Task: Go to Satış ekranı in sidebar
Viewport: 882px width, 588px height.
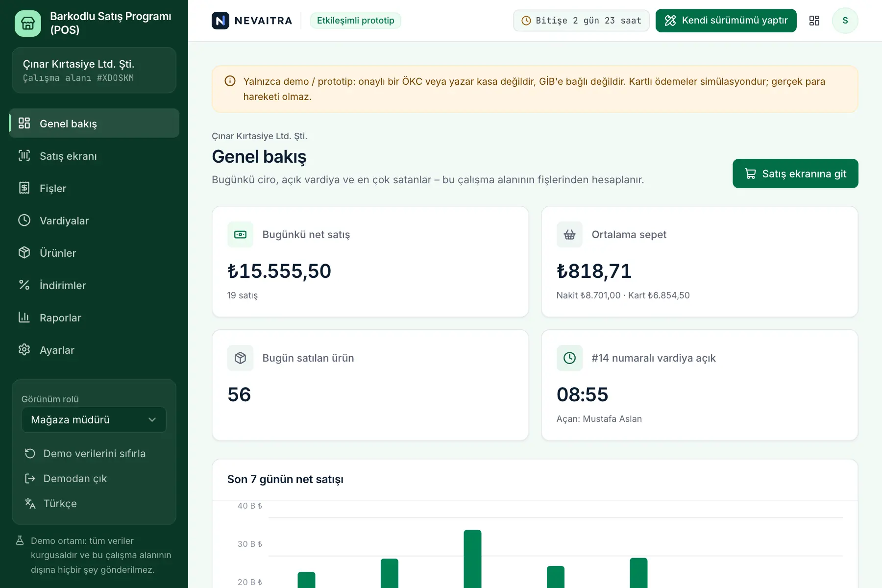Action: tap(94, 156)
